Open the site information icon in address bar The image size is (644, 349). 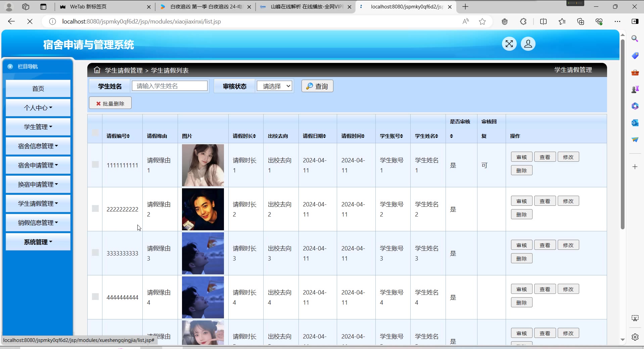(x=52, y=22)
